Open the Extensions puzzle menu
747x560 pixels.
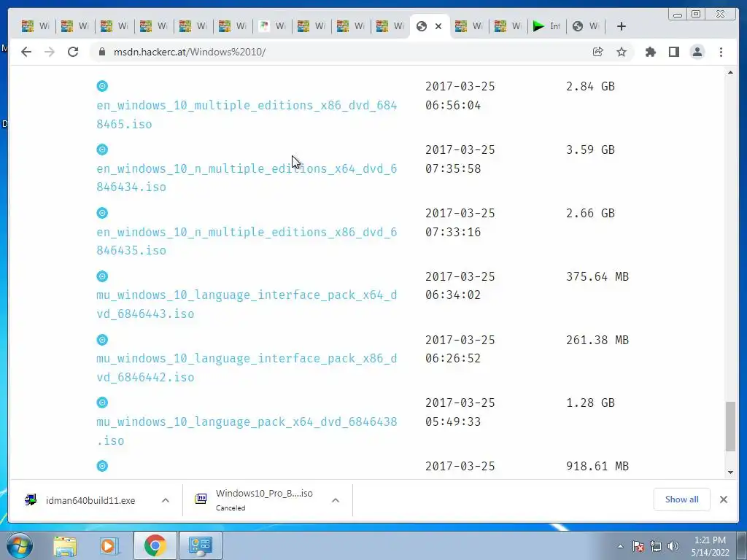point(650,52)
